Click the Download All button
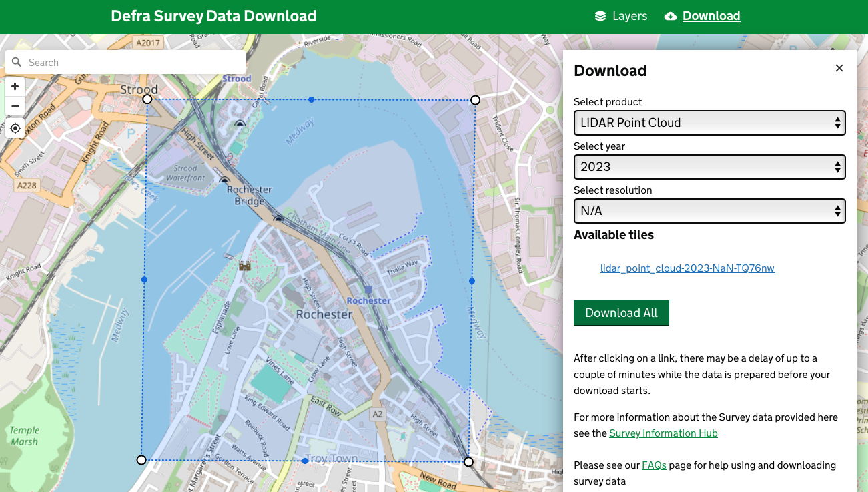The image size is (868, 492). (x=621, y=313)
